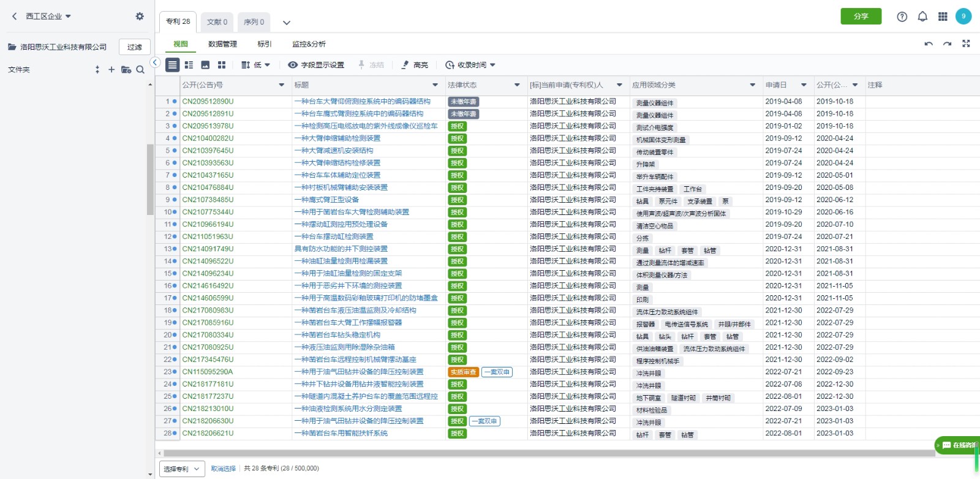Open title 具有防水功能的井下测控装置
980x479 pixels.
point(341,249)
